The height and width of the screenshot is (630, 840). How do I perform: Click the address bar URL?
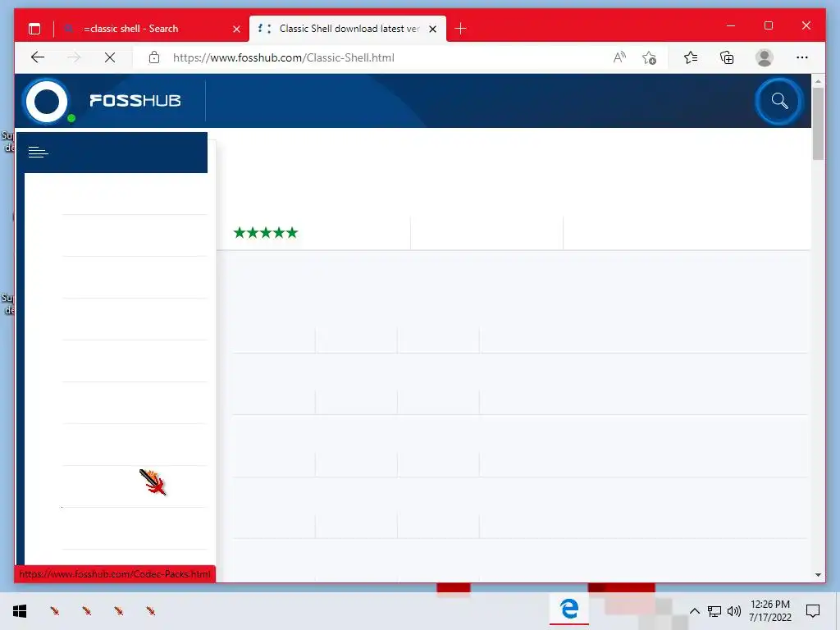[x=283, y=57]
